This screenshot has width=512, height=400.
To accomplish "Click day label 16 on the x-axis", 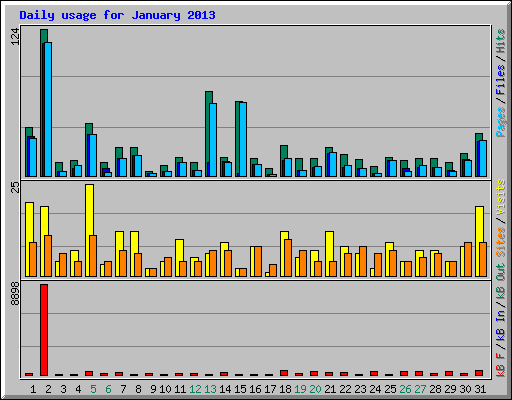I will pos(255,389).
